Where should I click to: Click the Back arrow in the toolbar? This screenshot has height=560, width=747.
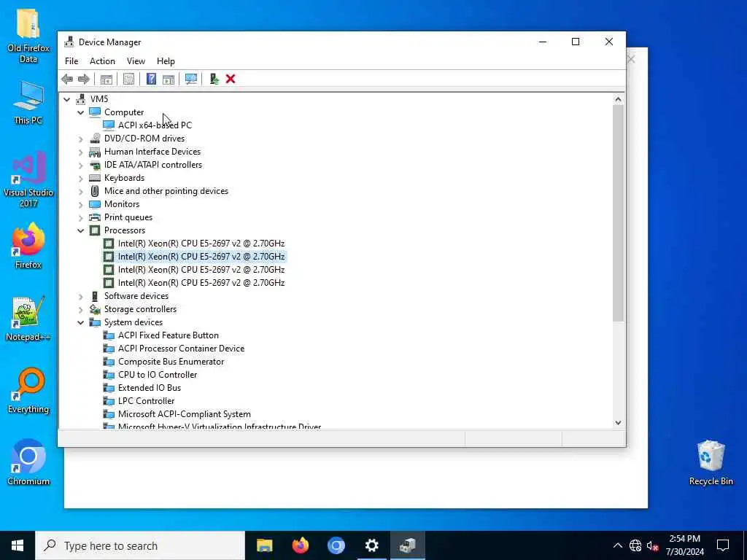(x=67, y=79)
